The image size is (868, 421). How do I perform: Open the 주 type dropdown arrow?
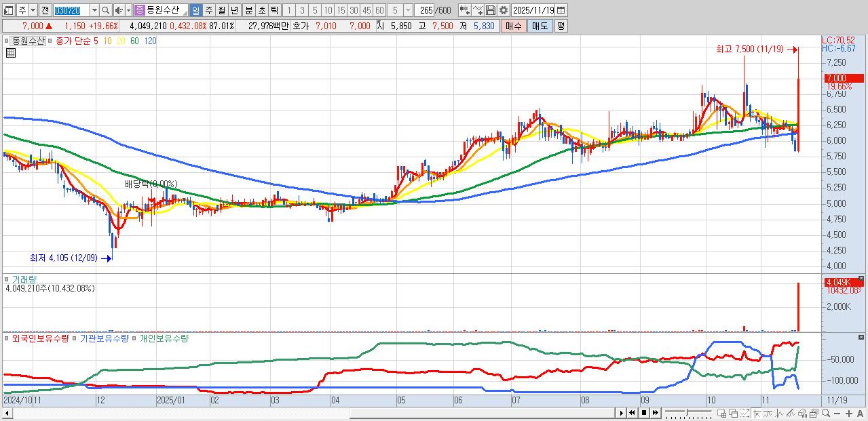[x=33, y=10]
